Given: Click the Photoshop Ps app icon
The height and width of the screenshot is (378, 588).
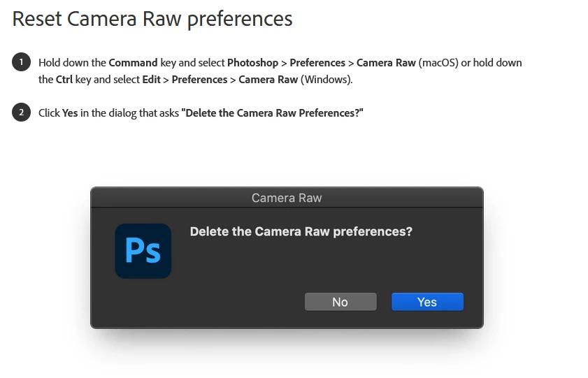Looking at the screenshot, I should click(143, 251).
